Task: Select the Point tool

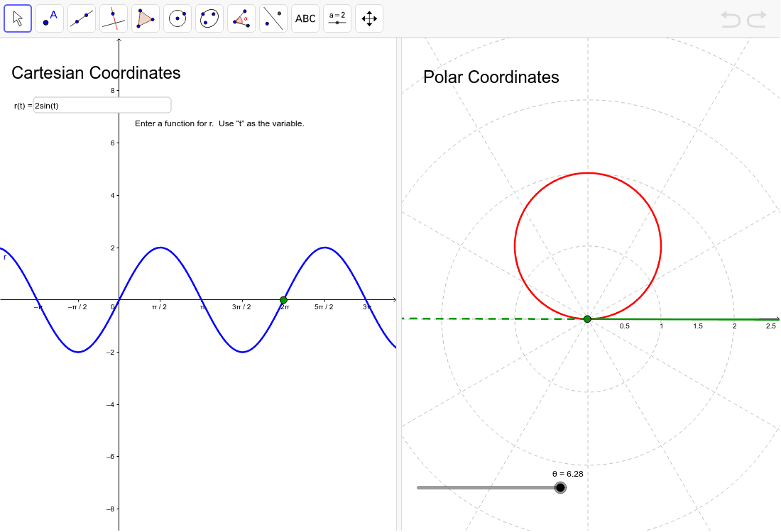Action: (x=50, y=18)
